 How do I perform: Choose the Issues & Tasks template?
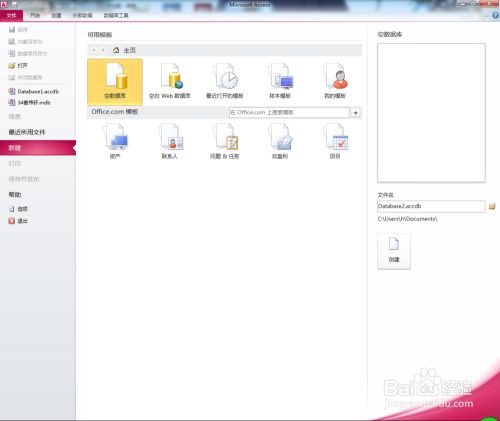225,141
